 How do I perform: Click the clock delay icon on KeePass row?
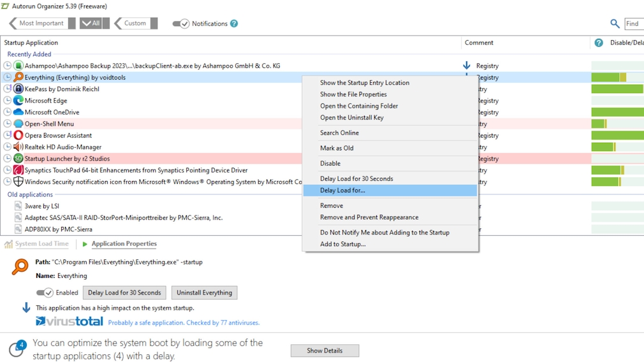(8, 89)
